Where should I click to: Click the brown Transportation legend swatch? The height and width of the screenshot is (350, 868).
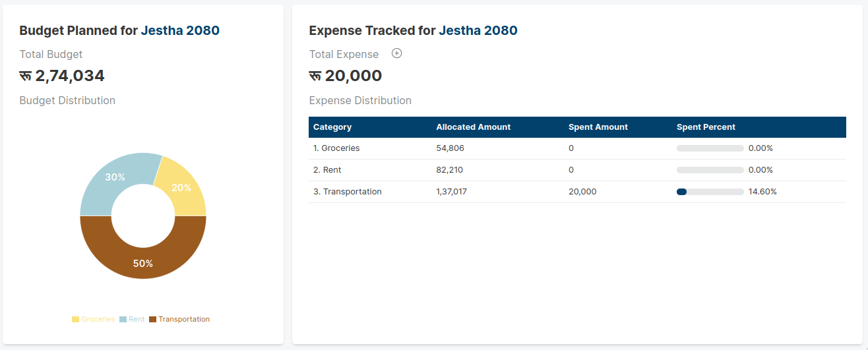(x=153, y=320)
